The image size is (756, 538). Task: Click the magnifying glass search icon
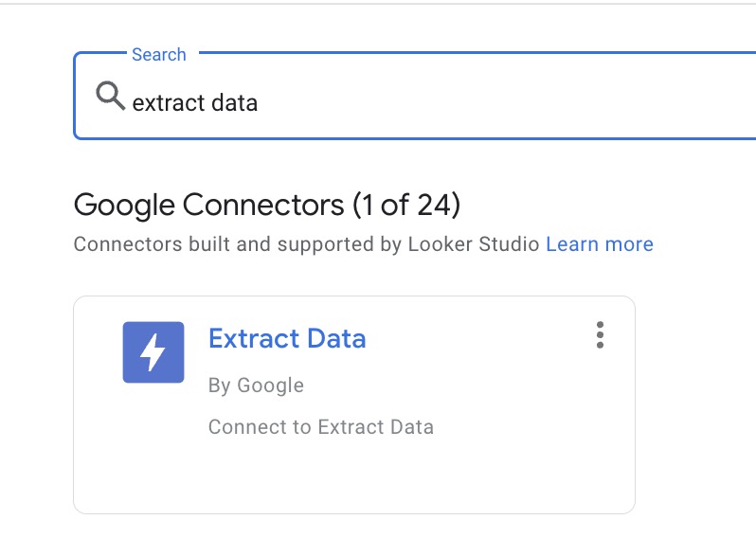click(111, 96)
